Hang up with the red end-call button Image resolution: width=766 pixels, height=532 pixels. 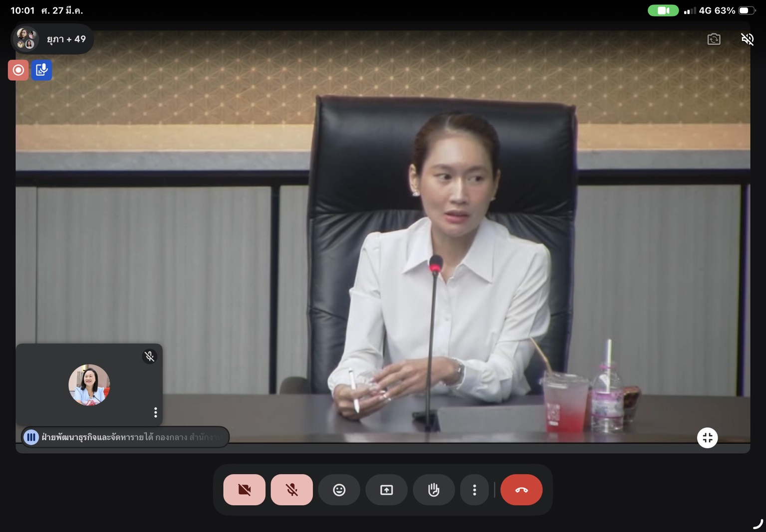pyautogui.click(x=521, y=490)
